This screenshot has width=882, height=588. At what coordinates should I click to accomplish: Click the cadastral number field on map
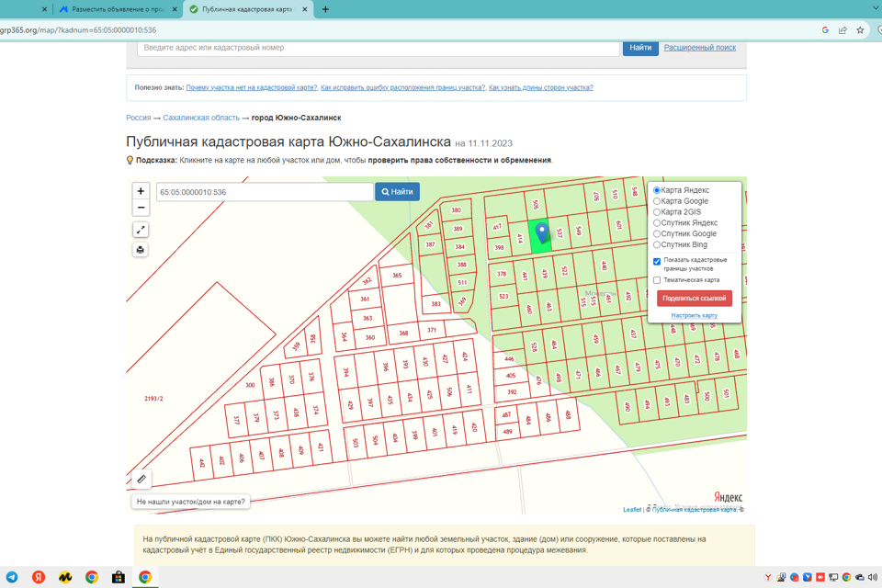coord(265,192)
